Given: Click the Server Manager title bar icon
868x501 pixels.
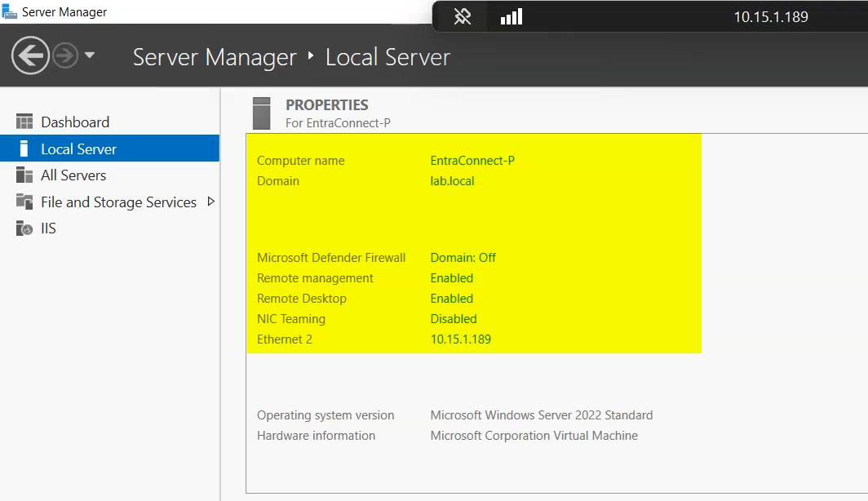Looking at the screenshot, I should [10, 11].
